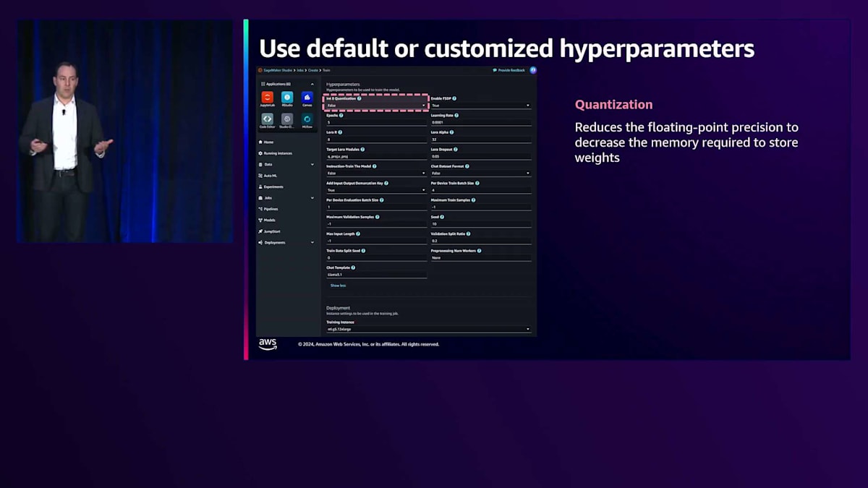Viewport: 868px width, 488px height.
Task: Click the user avatar icon
Action: tap(533, 70)
